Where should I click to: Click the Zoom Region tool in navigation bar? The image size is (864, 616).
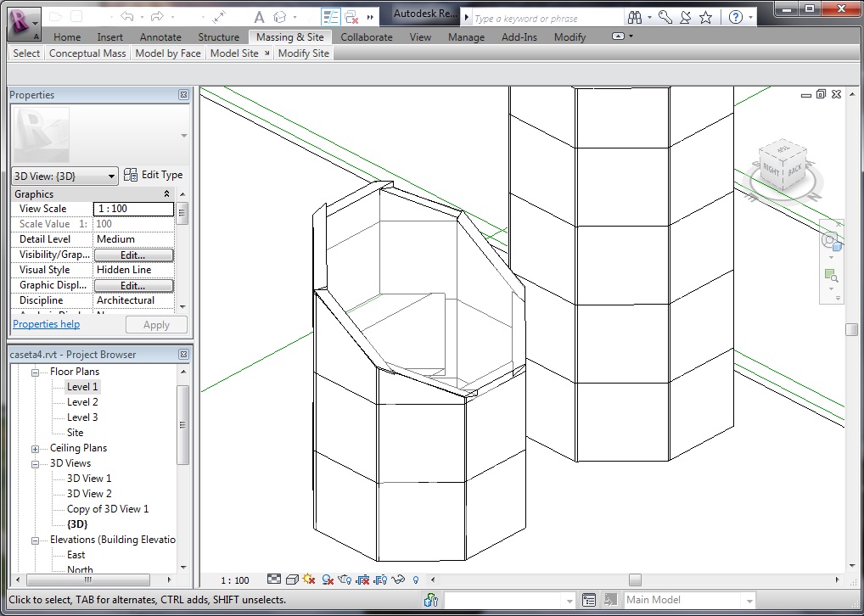831,276
